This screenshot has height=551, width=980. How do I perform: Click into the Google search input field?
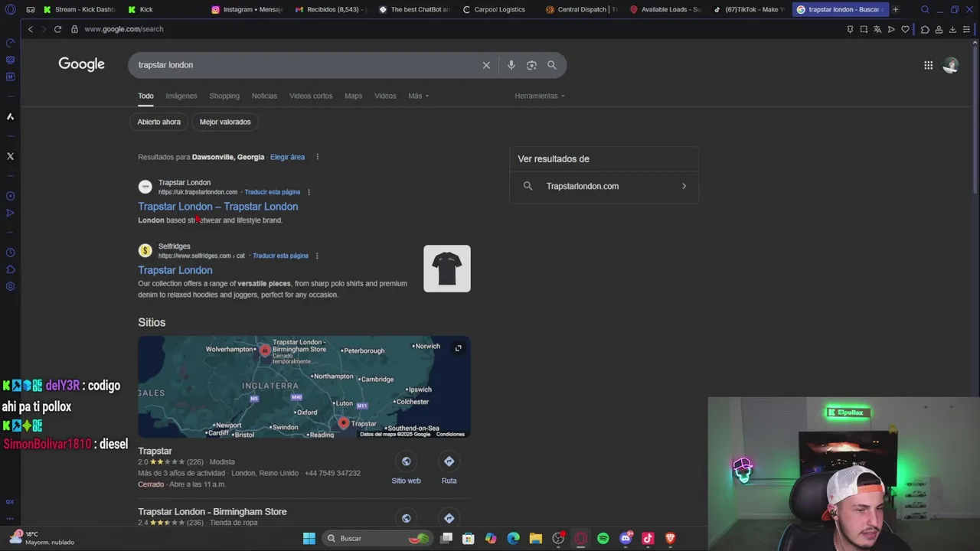click(306, 65)
